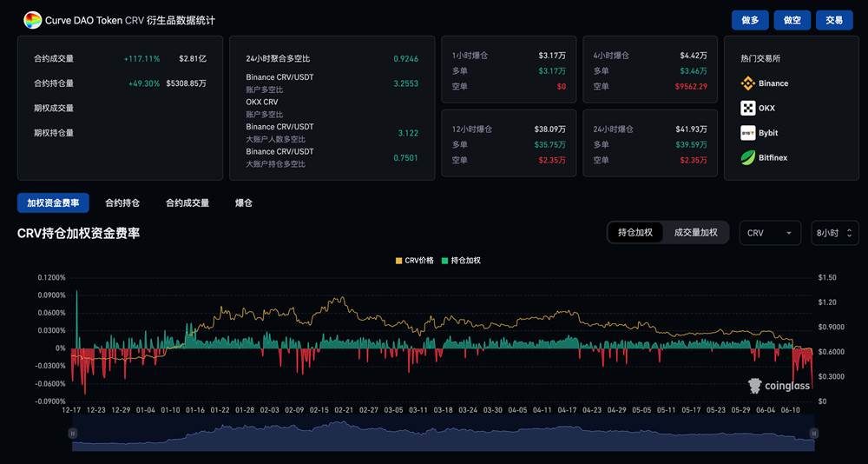The height and width of the screenshot is (464, 868).
Task: Click the left handle of chart range slider
Action: (x=73, y=433)
